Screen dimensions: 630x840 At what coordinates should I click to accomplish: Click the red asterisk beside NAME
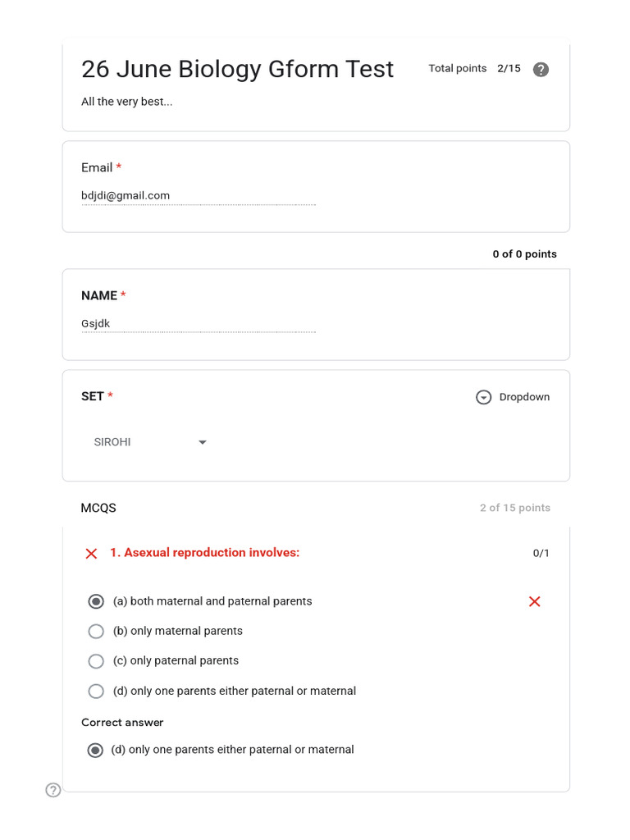123,294
